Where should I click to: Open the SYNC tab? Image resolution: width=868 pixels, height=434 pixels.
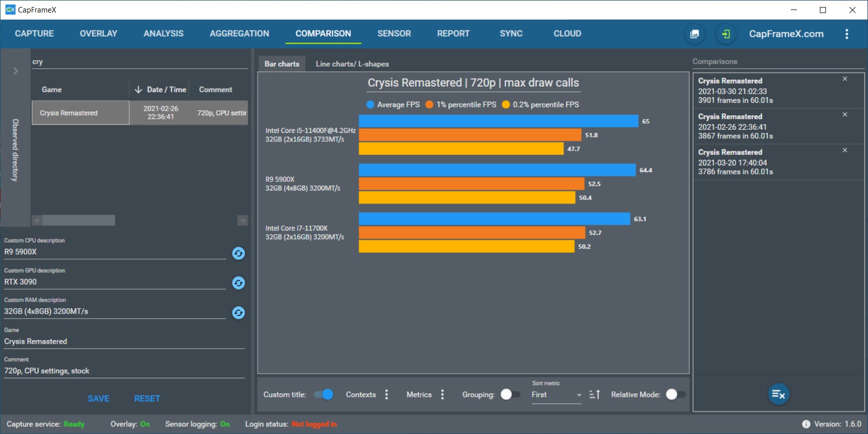coord(511,34)
